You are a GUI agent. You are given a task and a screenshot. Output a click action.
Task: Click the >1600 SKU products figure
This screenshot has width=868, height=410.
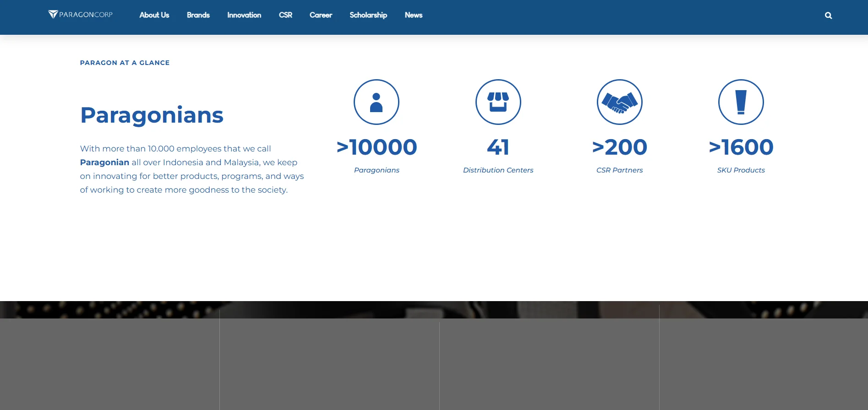741,147
